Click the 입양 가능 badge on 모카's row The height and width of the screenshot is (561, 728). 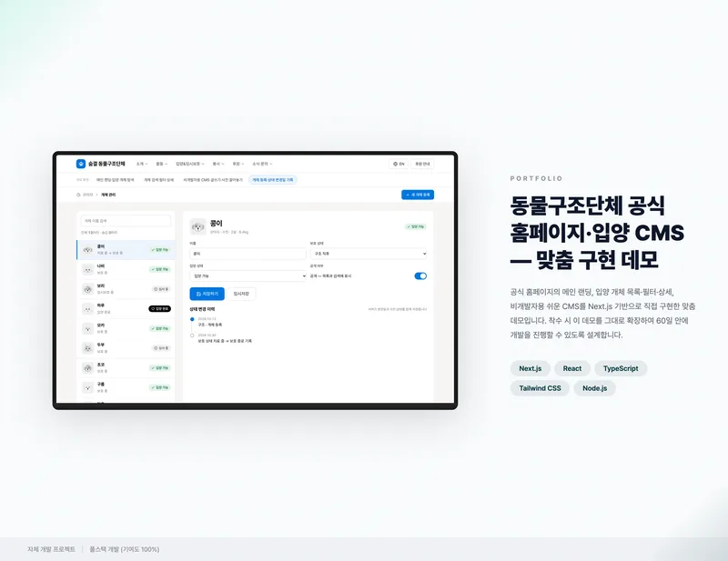point(160,328)
